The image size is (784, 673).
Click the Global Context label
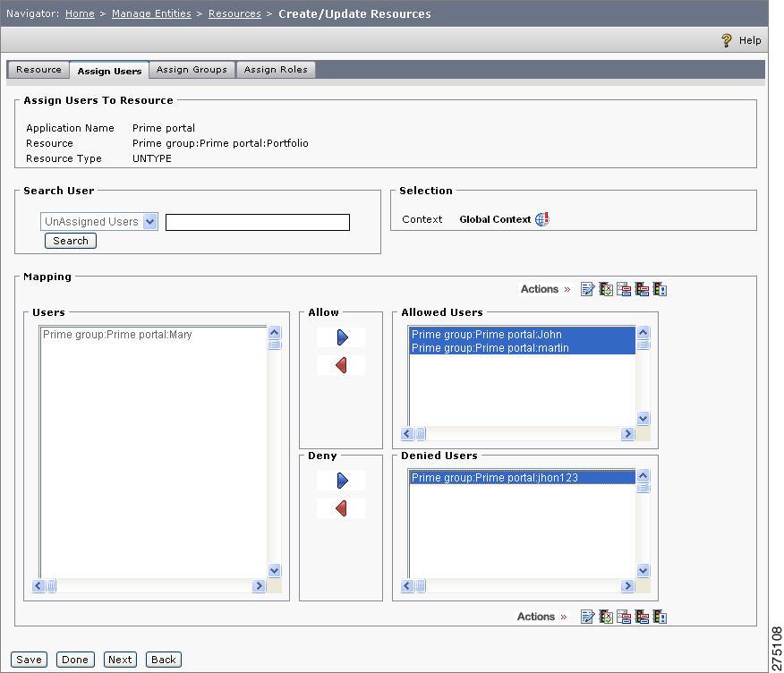click(495, 219)
